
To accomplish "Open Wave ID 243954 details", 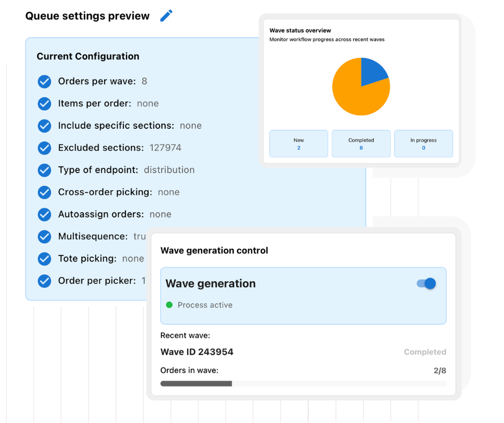I will pyautogui.click(x=197, y=352).
